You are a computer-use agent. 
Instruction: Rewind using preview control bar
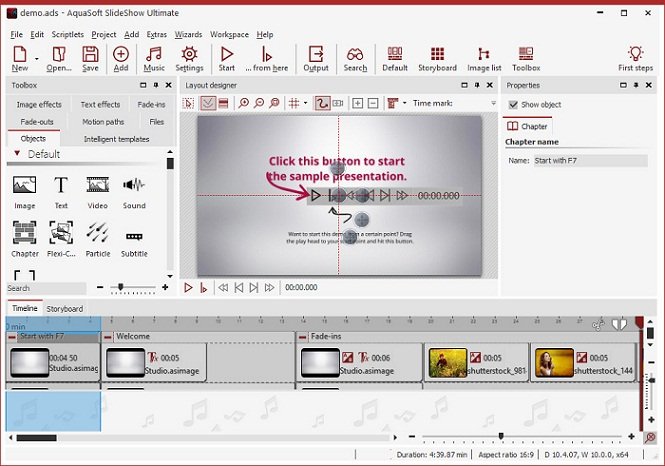(x=223, y=288)
